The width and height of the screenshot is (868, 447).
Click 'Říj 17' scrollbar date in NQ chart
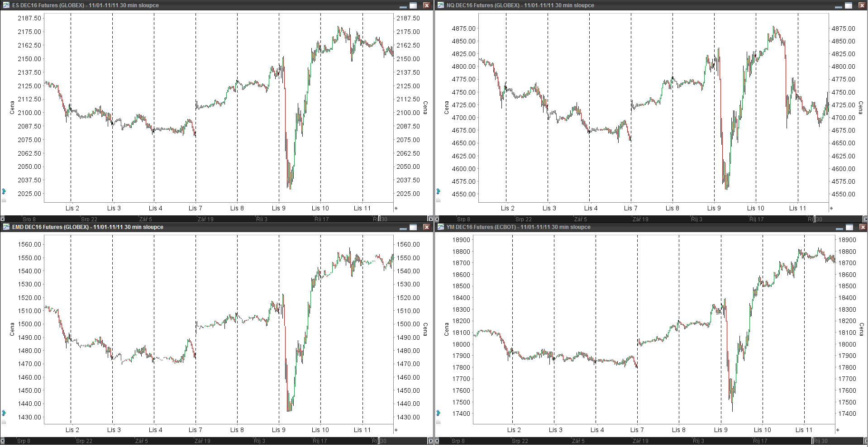(x=757, y=219)
